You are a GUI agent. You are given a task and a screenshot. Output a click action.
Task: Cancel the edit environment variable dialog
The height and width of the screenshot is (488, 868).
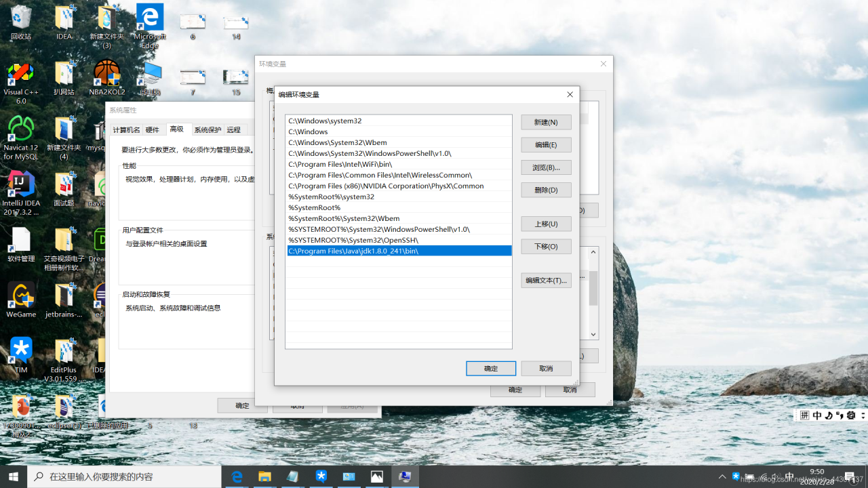(546, 368)
